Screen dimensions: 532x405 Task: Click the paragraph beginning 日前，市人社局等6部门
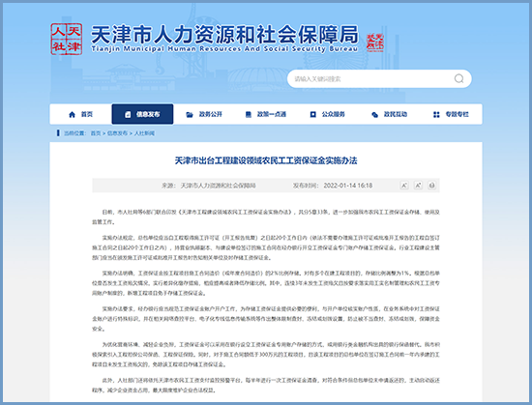266,217
